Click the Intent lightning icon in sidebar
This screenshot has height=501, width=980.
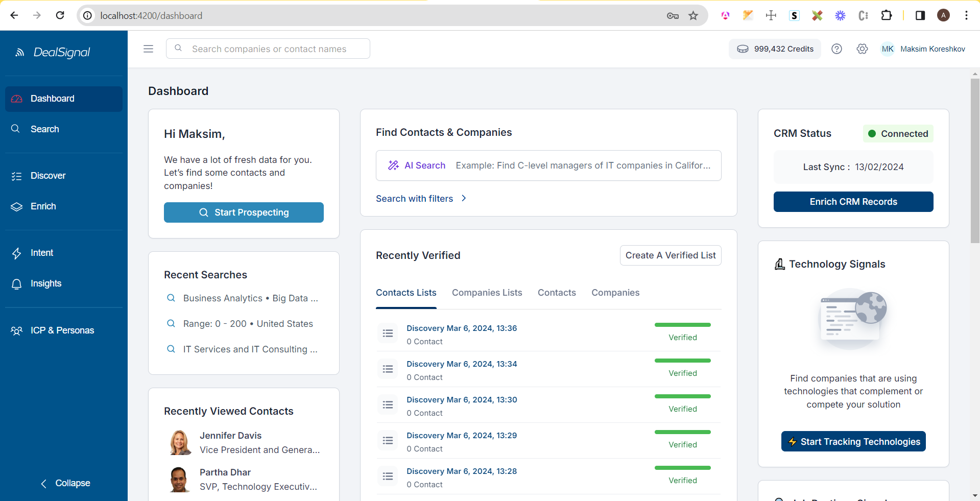point(17,253)
